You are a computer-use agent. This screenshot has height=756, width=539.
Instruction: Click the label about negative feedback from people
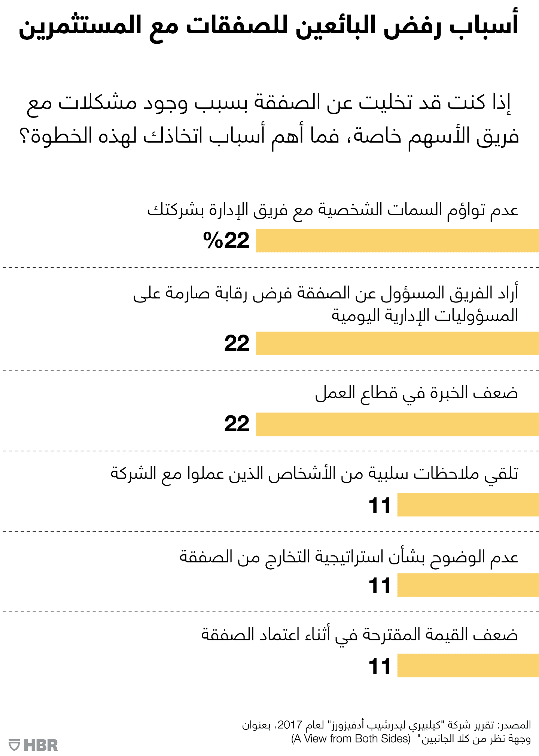pyautogui.click(x=314, y=474)
